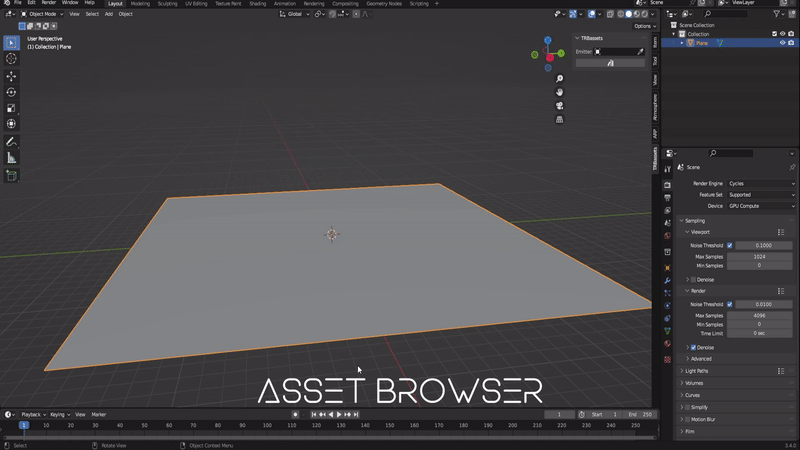The width and height of the screenshot is (800, 450).
Task: Switch viewport to wireframe shading
Action: point(621,14)
